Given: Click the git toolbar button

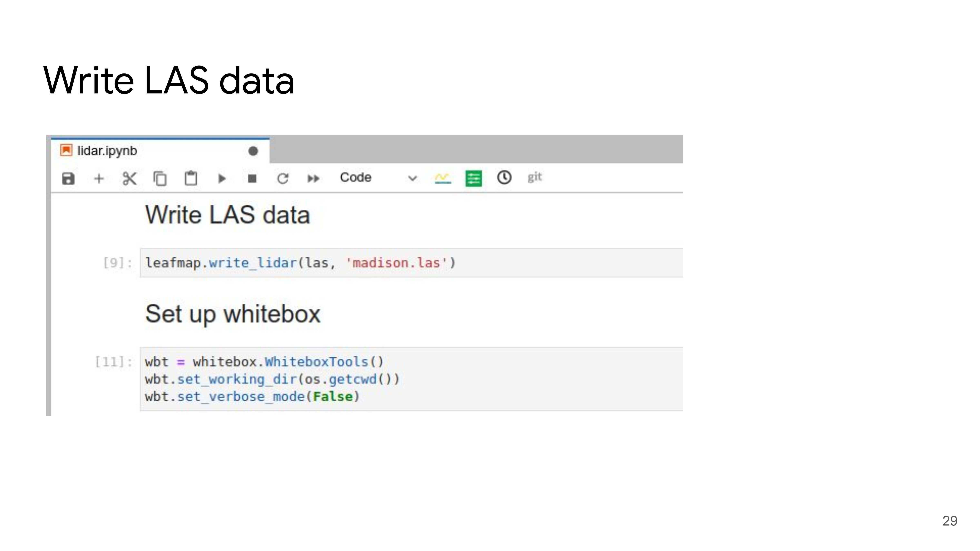Looking at the screenshot, I should (x=535, y=177).
